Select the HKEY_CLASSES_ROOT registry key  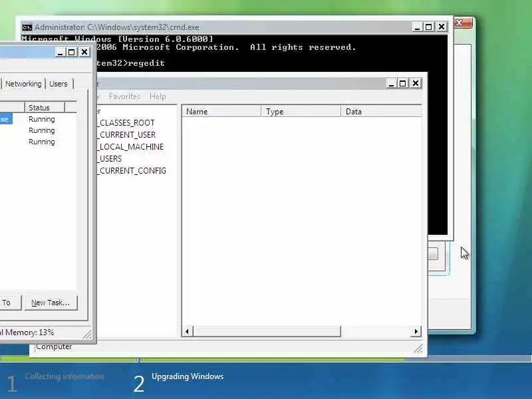pos(126,123)
